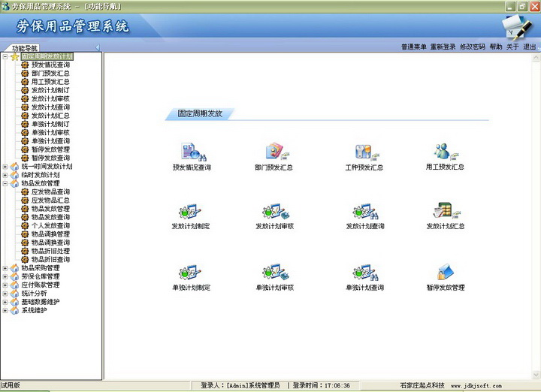Collapse the 物品发放管理 tree node
The width and height of the screenshot is (541, 392).
(5, 183)
